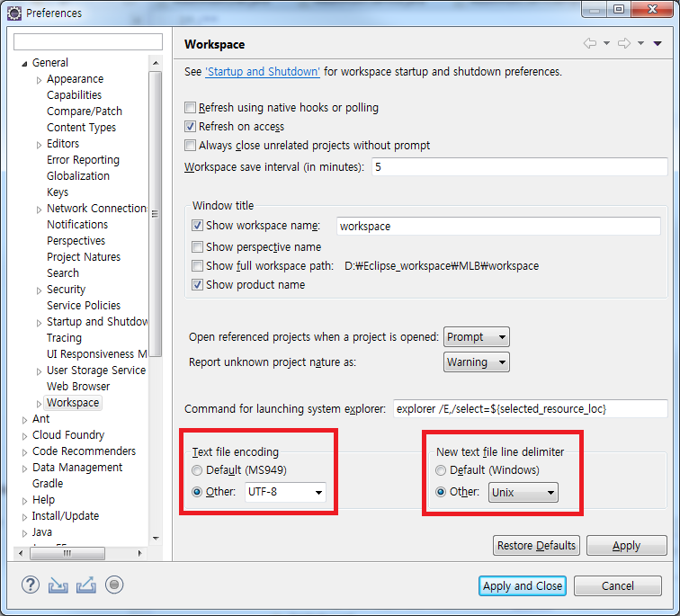
Task: Open Perspectives preference page
Action: point(76,241)
